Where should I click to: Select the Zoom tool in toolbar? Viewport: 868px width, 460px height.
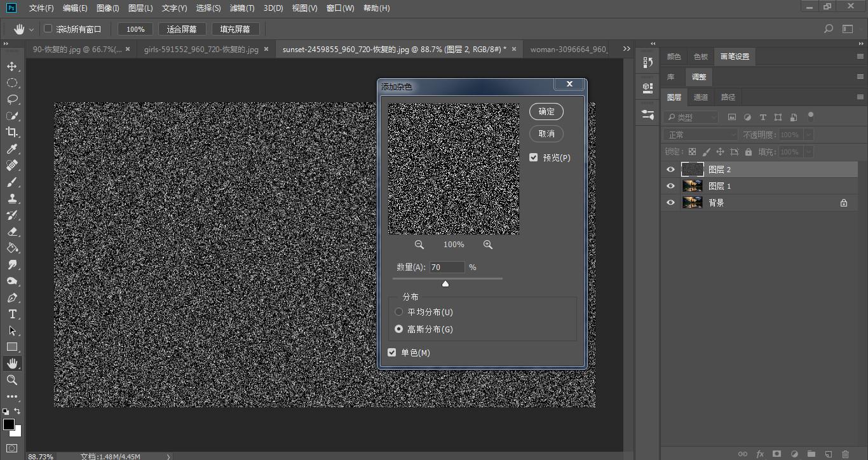[12, 380]
